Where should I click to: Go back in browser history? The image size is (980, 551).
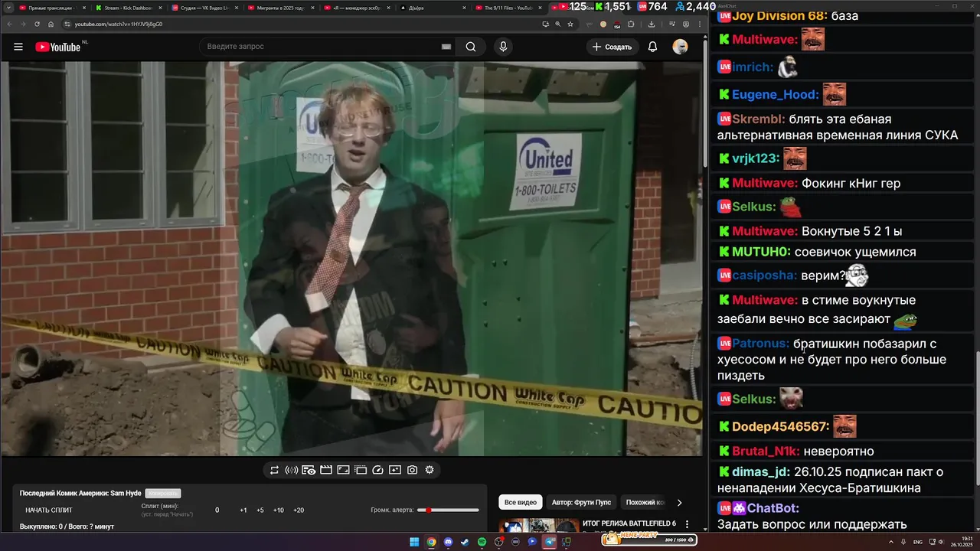(x=9, y=24)
